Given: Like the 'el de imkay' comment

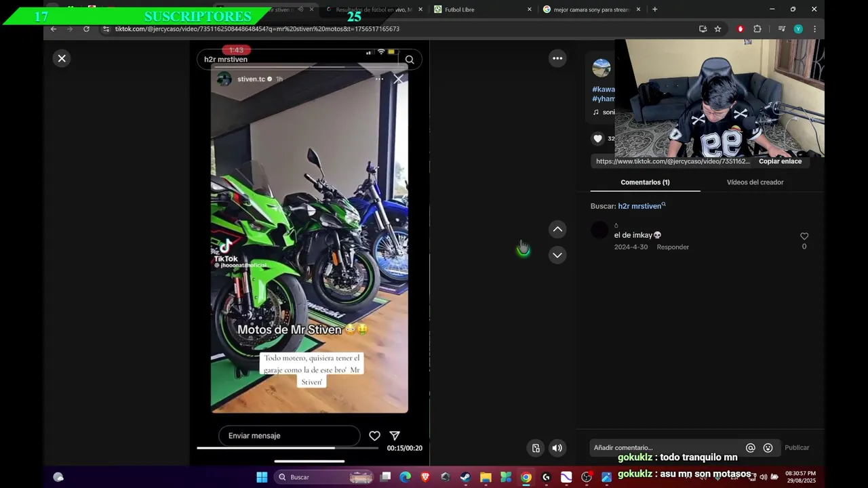Looking at the screenshot, I should click(x=804, y=236).
